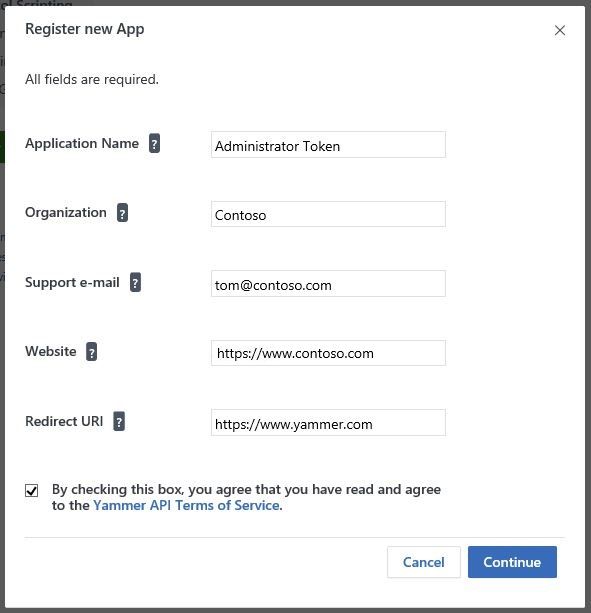Click the help icon next to Application Name
Viewport: 591px width, 613px height.
[154, 143]
